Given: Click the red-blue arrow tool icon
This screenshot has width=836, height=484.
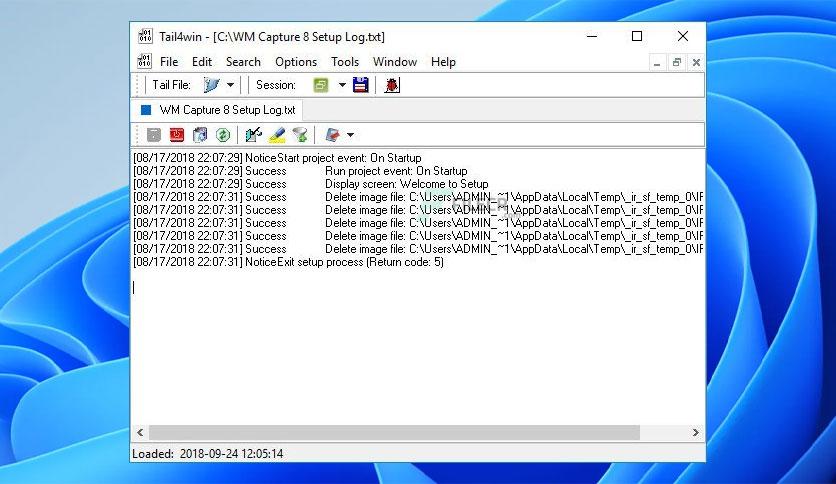Looking at the screenshot, I should coord(332,135).
